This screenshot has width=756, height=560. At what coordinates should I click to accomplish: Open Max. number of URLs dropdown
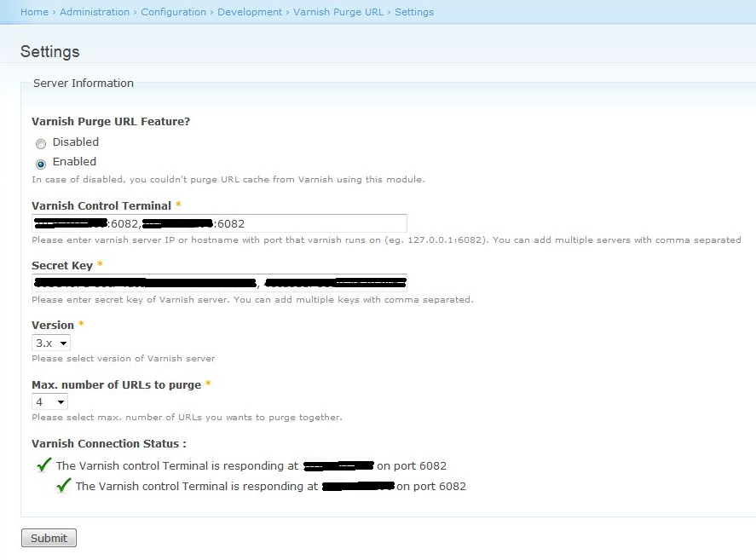click(x=49, y=401)
